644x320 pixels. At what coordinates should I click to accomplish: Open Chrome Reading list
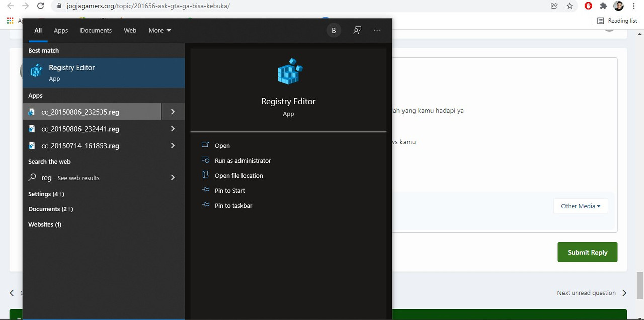tap(617, 21)
